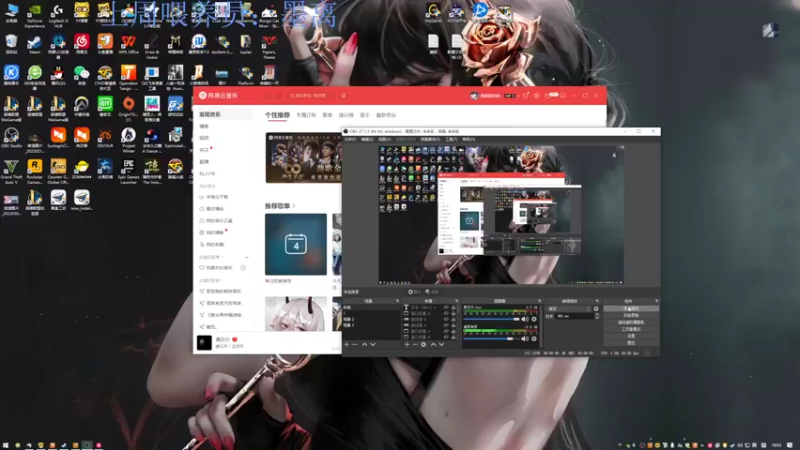800x450 pixels.
Task: Click the Start Virtual Camera button in OBS
Action: (x=631, y=322)
